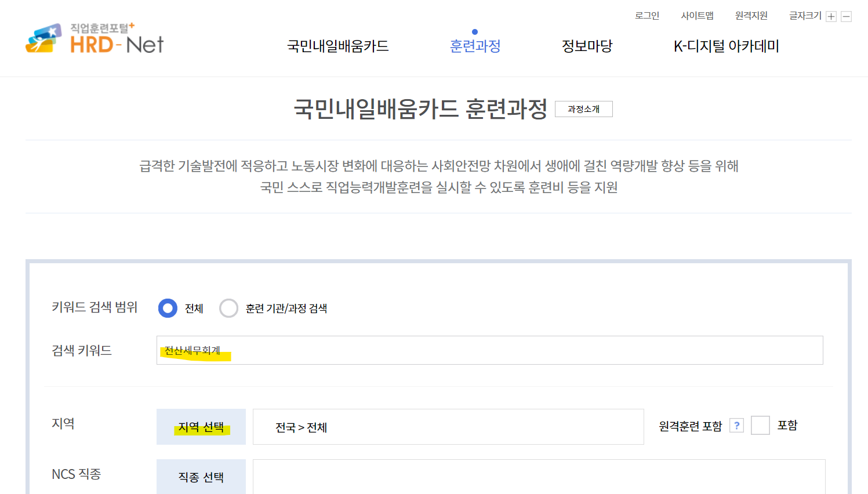Click the 과정소개 button

pyautogui.click(x=584, y=109)
